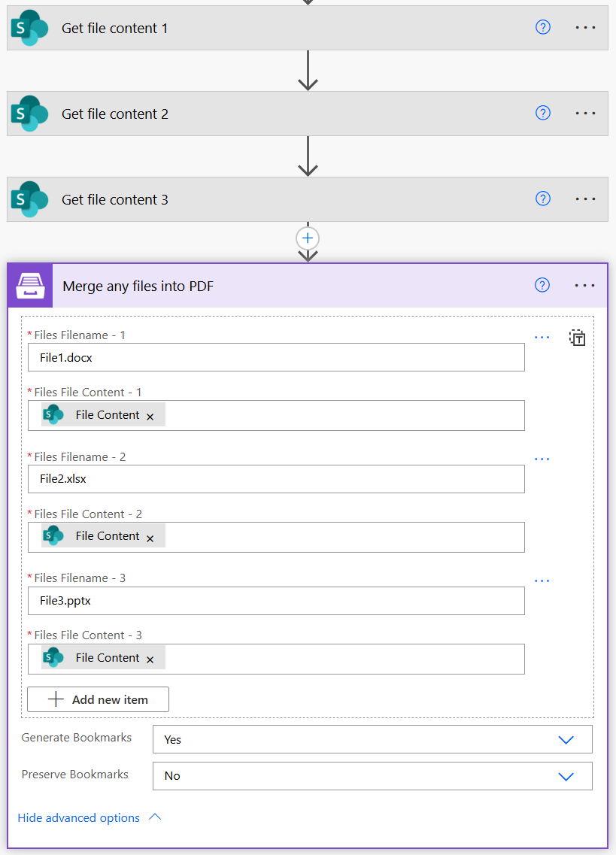The width and height of the screenshot is (616, 855).
Task: Click into Files File Content - 2 field
Action: (276, 537)
